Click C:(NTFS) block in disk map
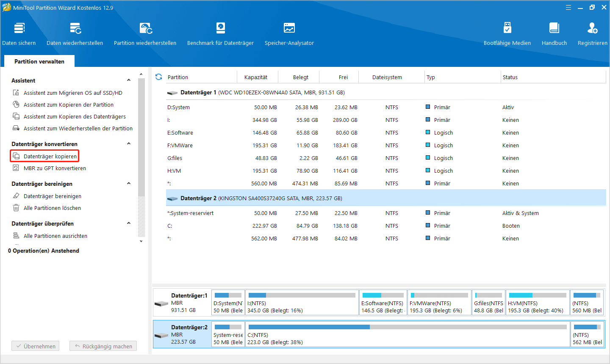The width and height of the screenshot is (610, 364). click(408, 334)
